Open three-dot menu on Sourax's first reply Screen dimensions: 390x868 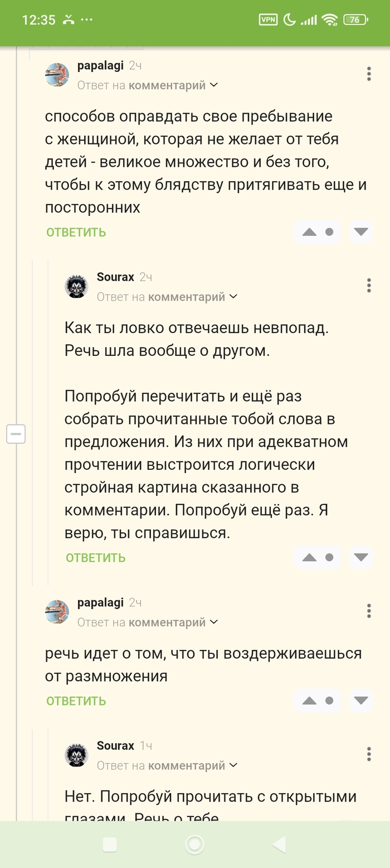pyautogui.click(x=369, y=286)
